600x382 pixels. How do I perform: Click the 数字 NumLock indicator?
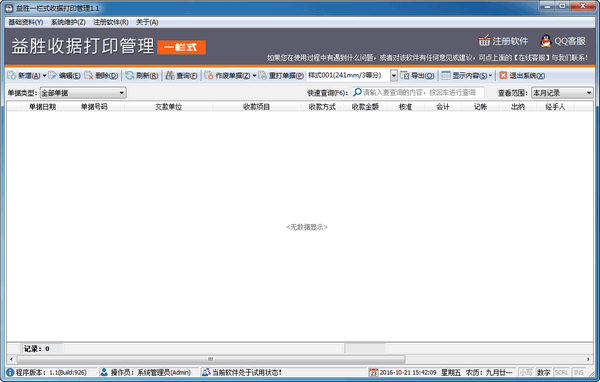pyautogui.click(x=543, y=372)
